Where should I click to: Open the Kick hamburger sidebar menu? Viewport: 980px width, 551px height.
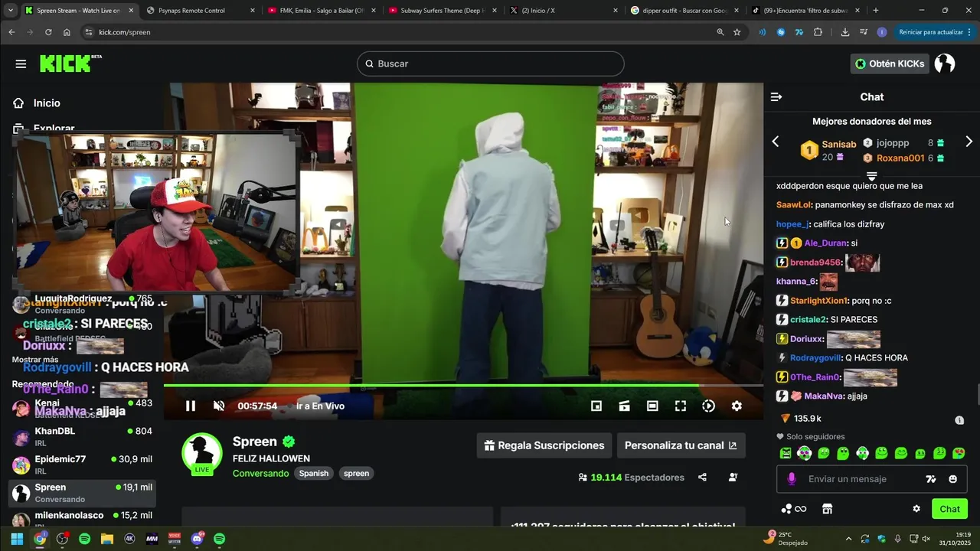(x=21, y=64)
